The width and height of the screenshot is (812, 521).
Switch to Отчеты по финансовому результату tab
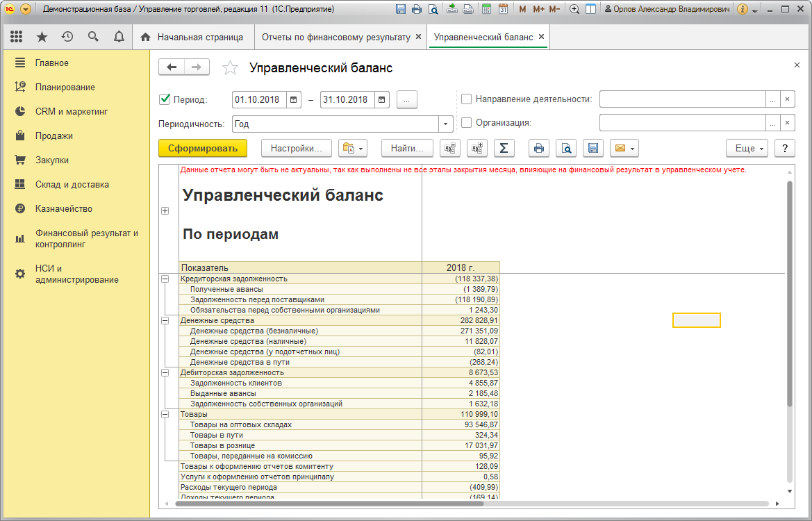click(336, 38)
